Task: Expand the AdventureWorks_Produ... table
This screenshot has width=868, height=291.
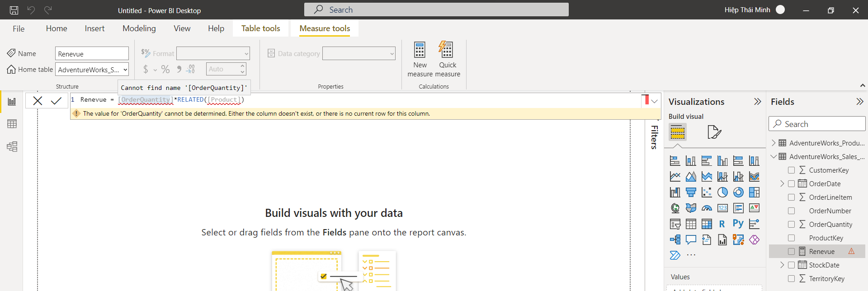Action: (774, 143)
